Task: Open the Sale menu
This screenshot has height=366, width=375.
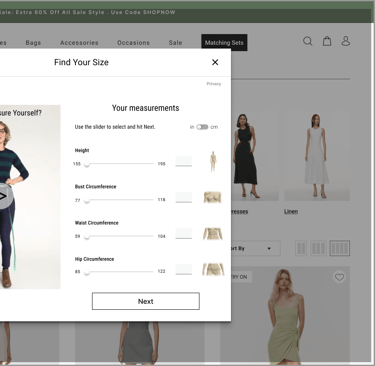Action: 175,43
